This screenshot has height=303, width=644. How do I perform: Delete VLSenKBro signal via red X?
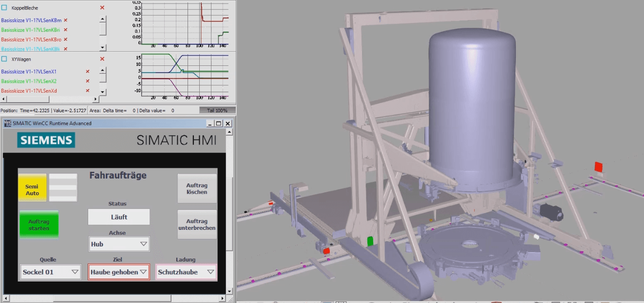click(65, 40)
